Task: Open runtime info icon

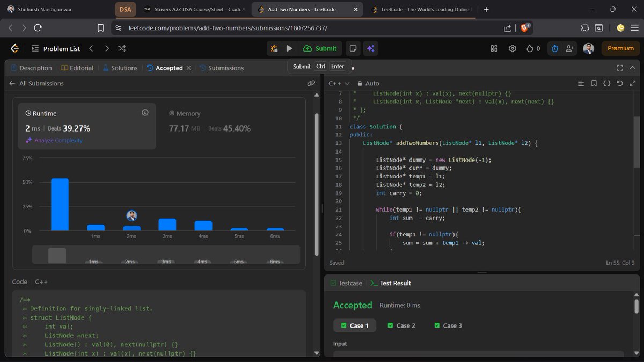Action: [145, 113]
